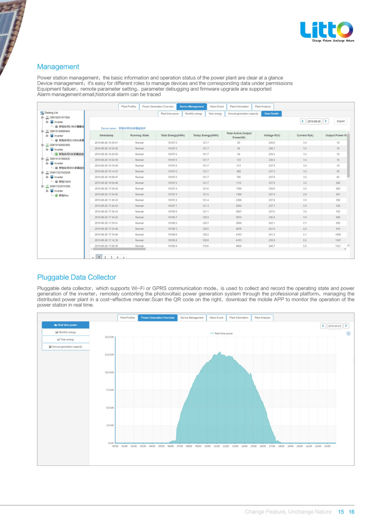
Task: Click the table's vertical scrollbar thumb
Action: (348, 156)
